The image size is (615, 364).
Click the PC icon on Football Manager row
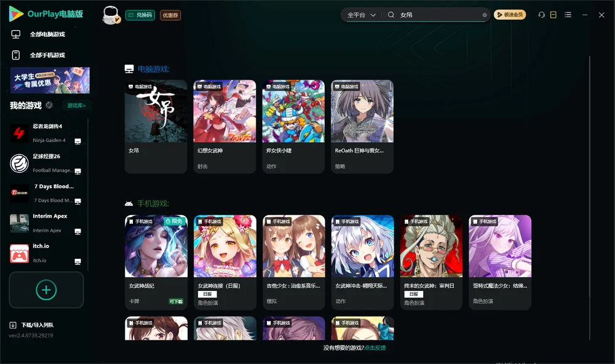pos(77,171)
